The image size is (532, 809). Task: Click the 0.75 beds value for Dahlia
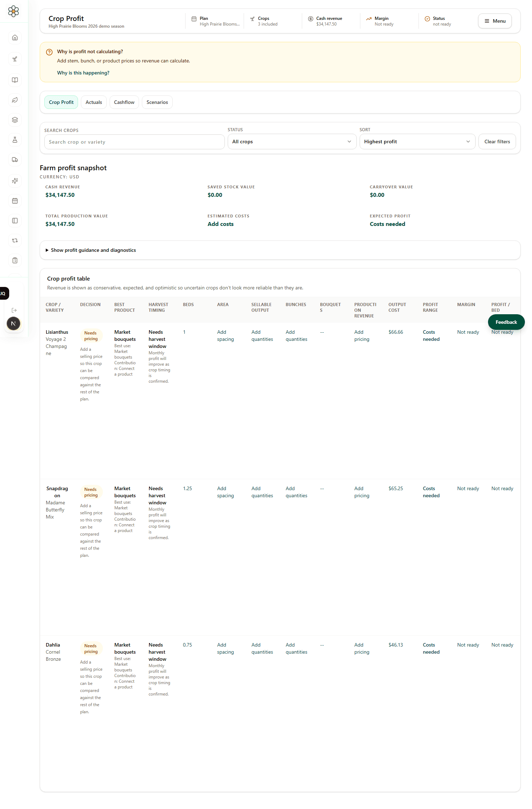point(187,645)
